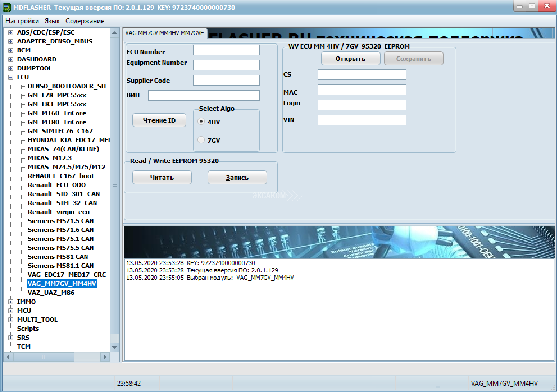Viewport: 557px width, 392px height.
Task: Collapse the ECU tree node
Action: tap(10, 77)
